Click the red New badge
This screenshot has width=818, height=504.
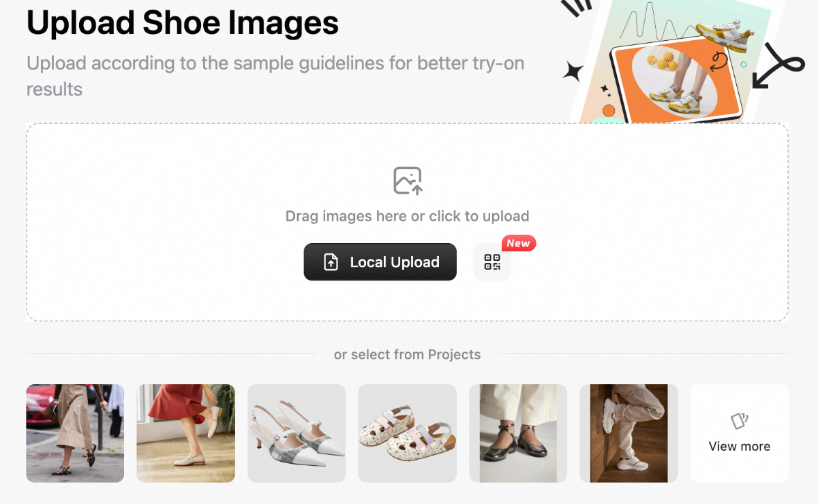(x=519, y=243)
